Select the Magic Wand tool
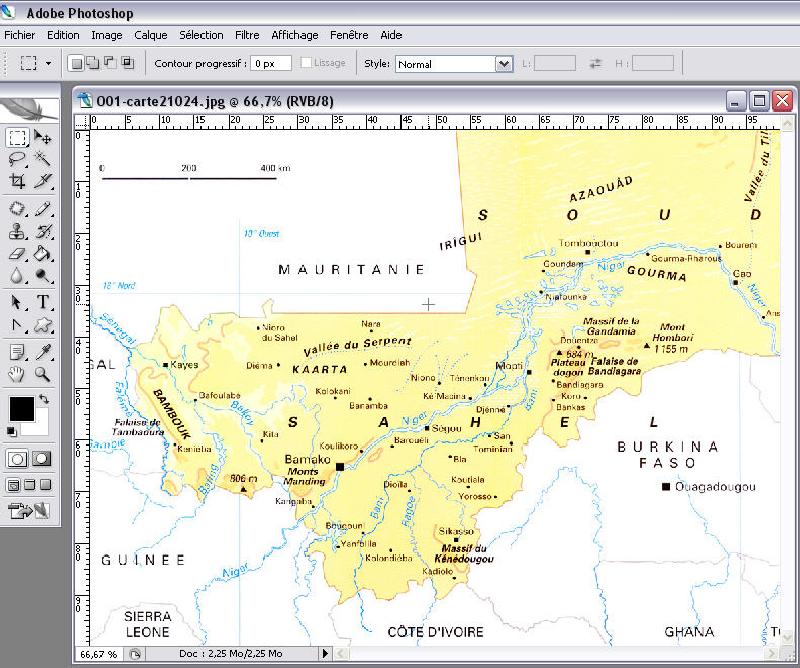Image resolution: width=800 pixels, height=668 pixels. pyautogui.click(x=43, y=159)
